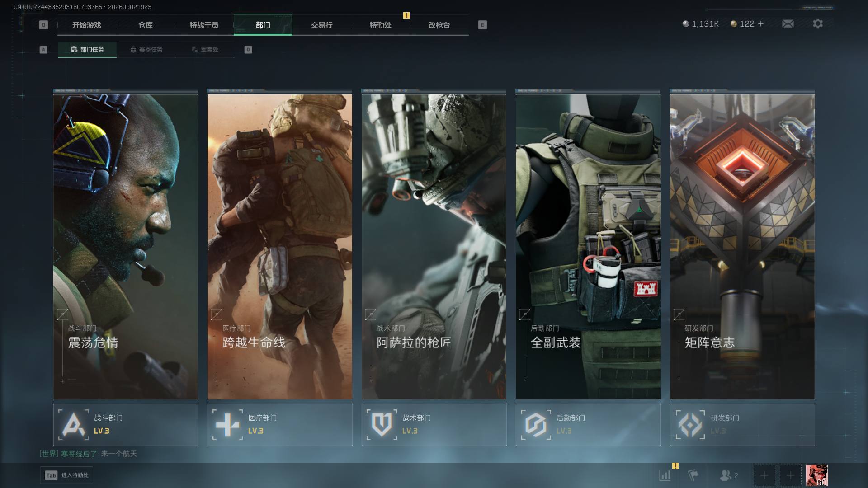Open the 改枪台 tab
The width and height of the screenshot is (868, 488).
click(x=439, y=25)
